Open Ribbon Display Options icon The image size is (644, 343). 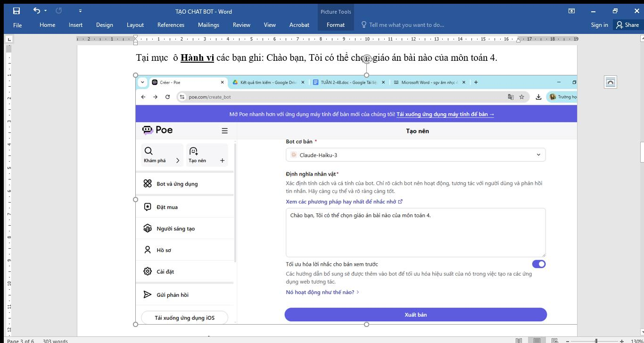571,11
